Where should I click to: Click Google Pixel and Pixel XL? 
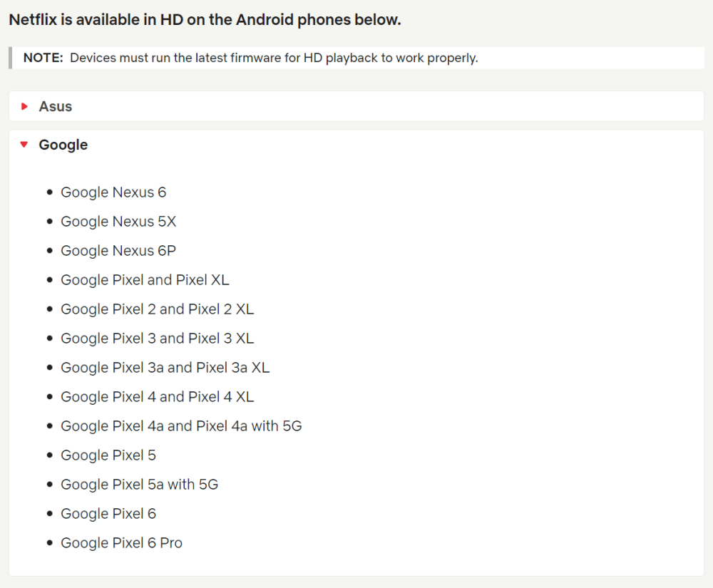pyautogui.click(x=145, y=280)
